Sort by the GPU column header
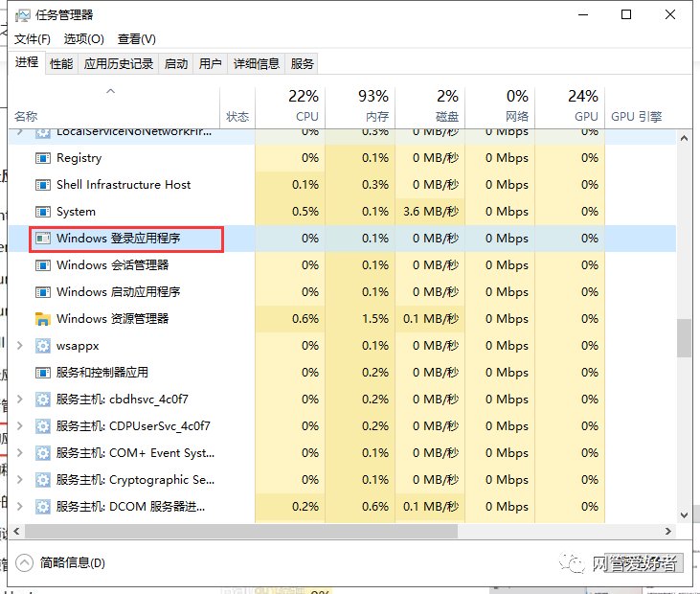 coord(570,107)
